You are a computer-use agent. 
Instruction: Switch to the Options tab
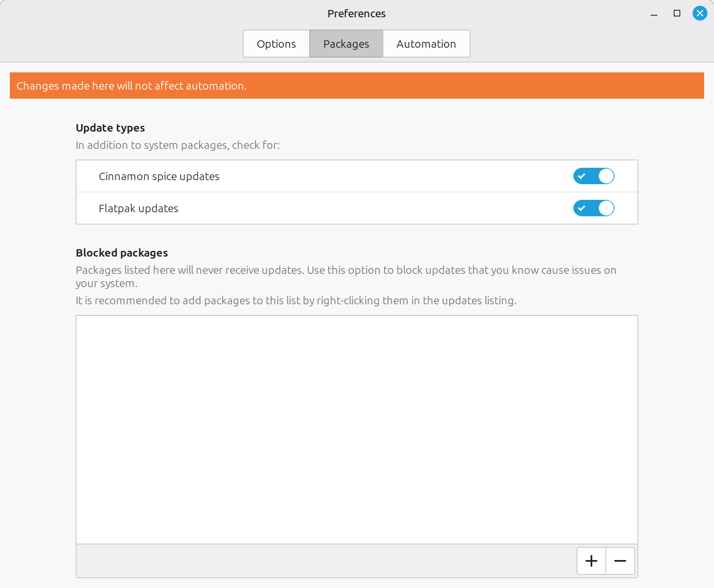click(276, 44)
